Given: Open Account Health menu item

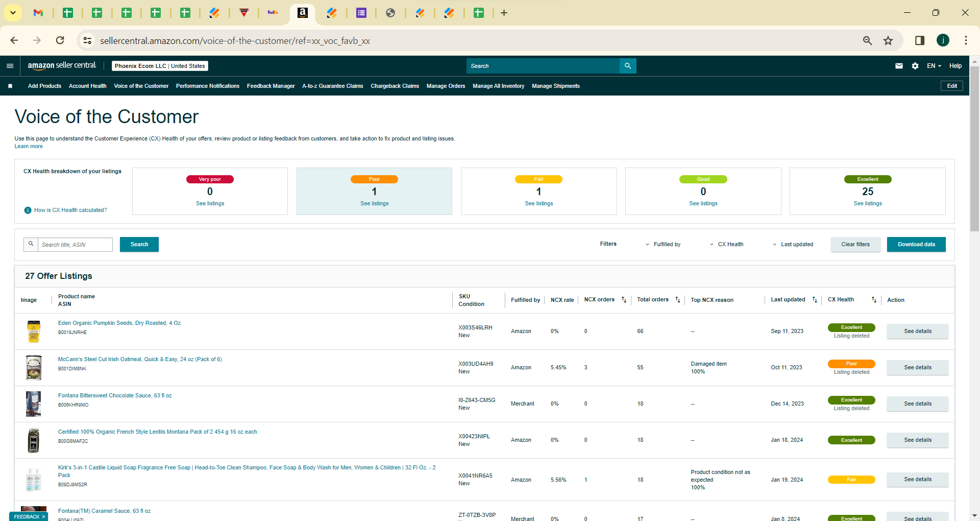Looking at the screenshot, I should 87,86.
